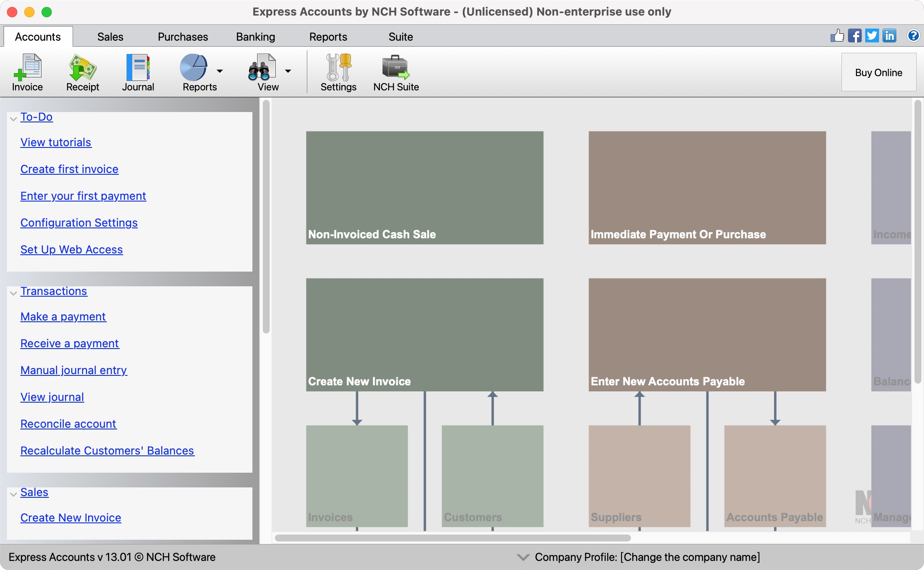Switch to the Banking tab
The width and height of the screenshot is (924, 570).
point(255,37)
